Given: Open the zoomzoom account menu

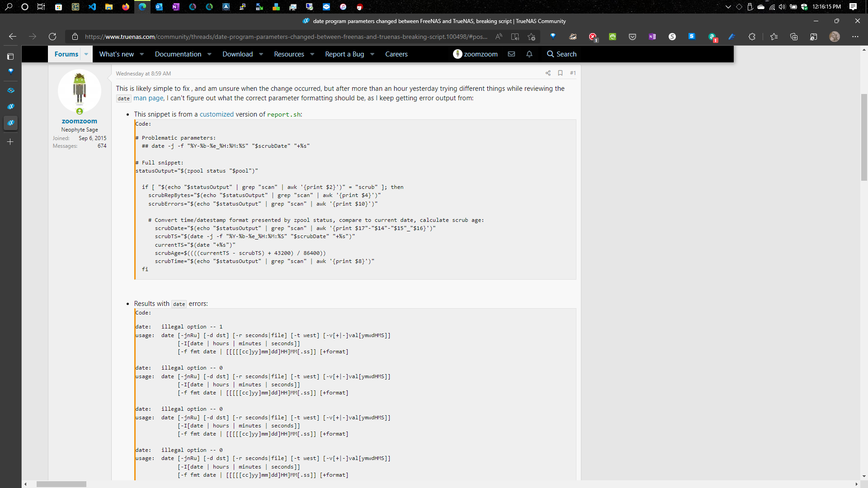Looking at the screenshot, I should [x=475, y=54].
